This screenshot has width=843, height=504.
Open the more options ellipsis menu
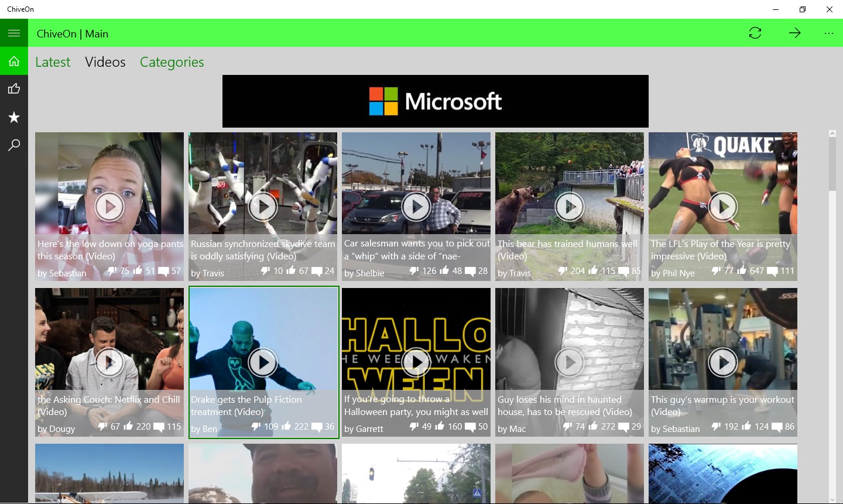pyautogui.click(x=829, y=33)
